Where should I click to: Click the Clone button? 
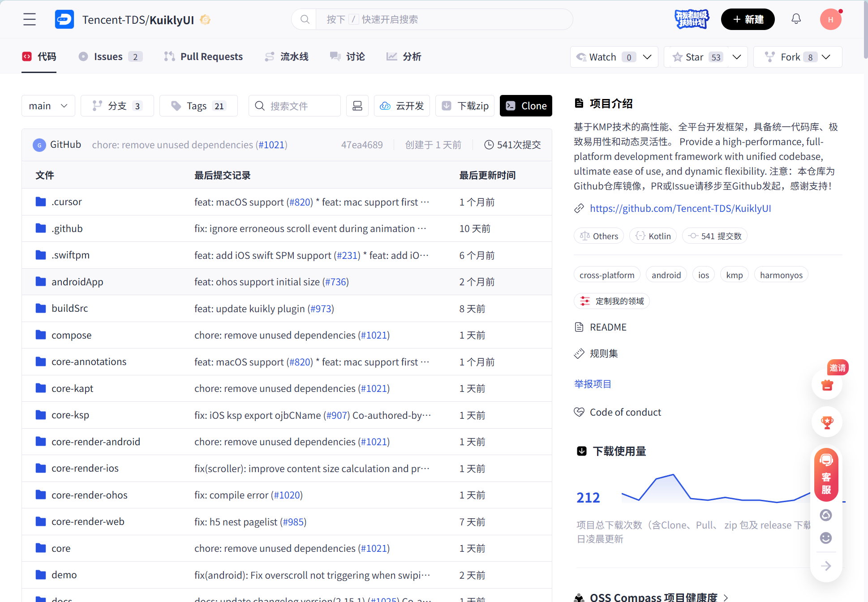[x=526, y=106]
